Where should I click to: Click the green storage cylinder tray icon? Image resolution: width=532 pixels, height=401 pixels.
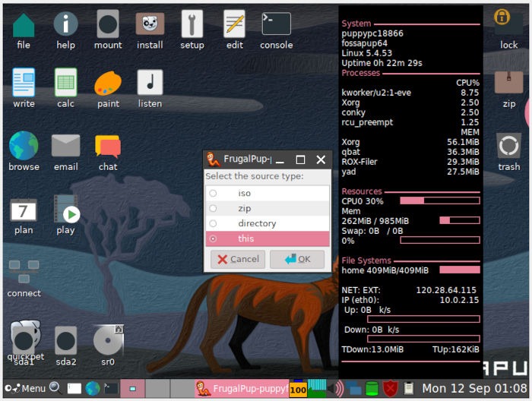(372, 388)
